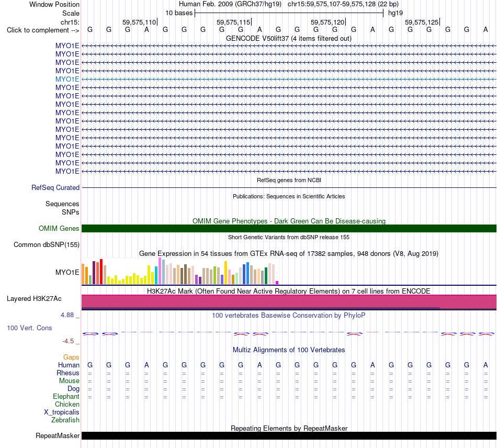This screenshot has height=448, width=497.
Task: Open the GENCODE V50lift37 track title
Action: click(288, 39)
